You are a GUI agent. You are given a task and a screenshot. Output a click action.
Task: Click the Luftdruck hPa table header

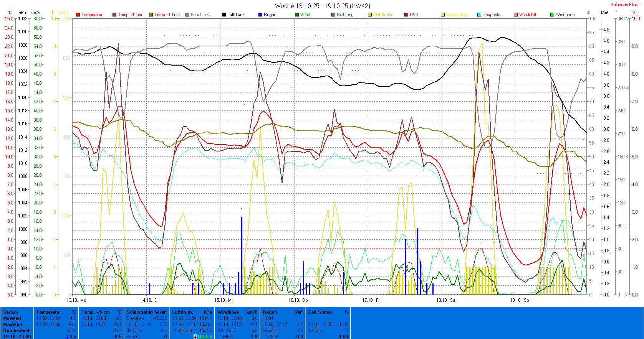[192, 312]
